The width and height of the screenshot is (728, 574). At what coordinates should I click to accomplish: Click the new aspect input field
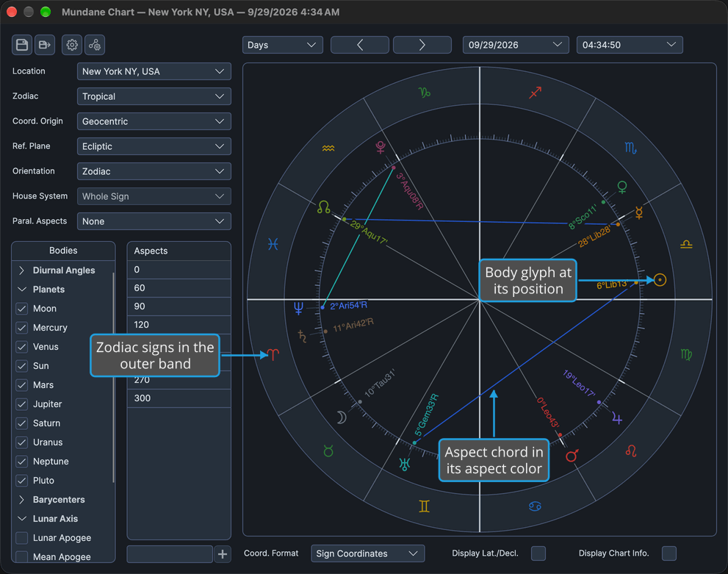pyautogui.click(x=170, y=554)
